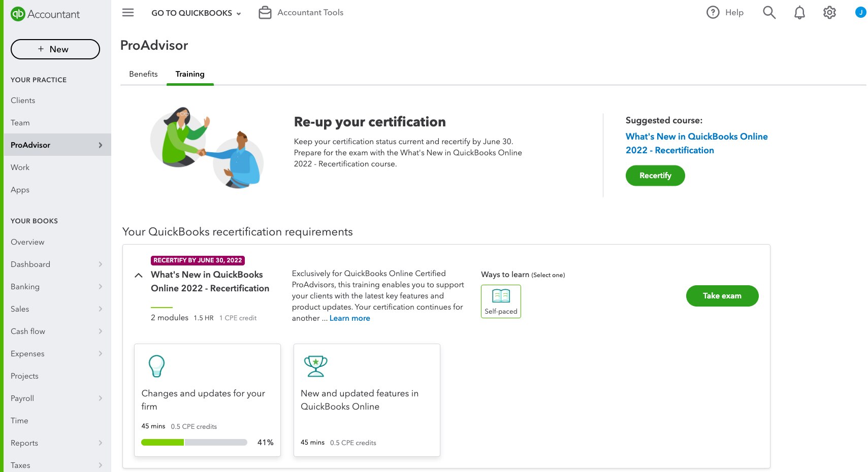Toggle the hamburger navigation menu
868x472 pixels.
coord(128,12)
